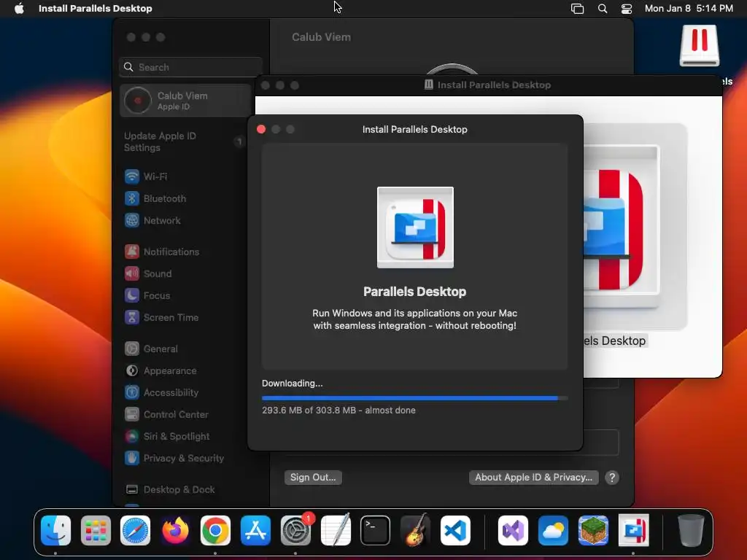The height and width of the screenshot is (560, 747).
Task: Open Google Chrome in the Dock
Action: 215,531
